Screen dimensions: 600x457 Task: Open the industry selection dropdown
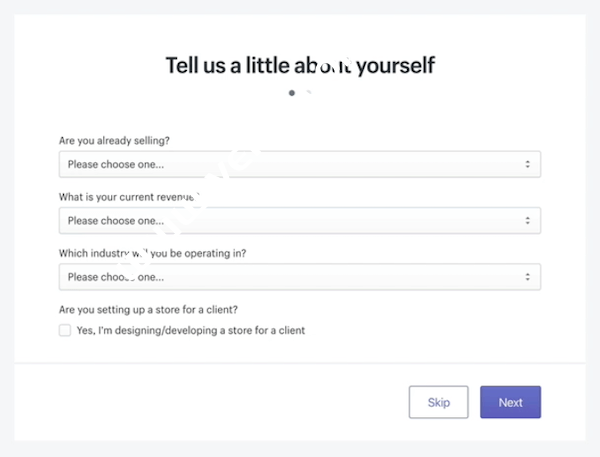[x=299, y=277]
